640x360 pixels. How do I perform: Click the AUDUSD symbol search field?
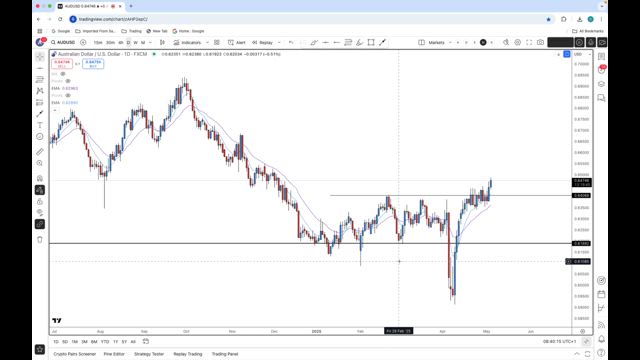63,42
